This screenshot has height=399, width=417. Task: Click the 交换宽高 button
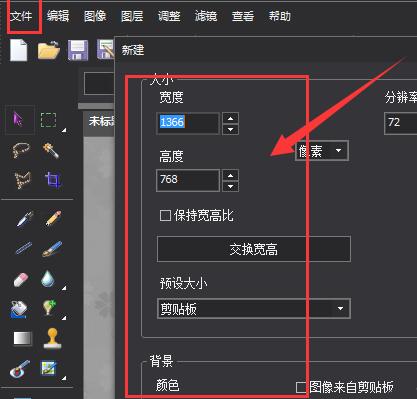254,249
